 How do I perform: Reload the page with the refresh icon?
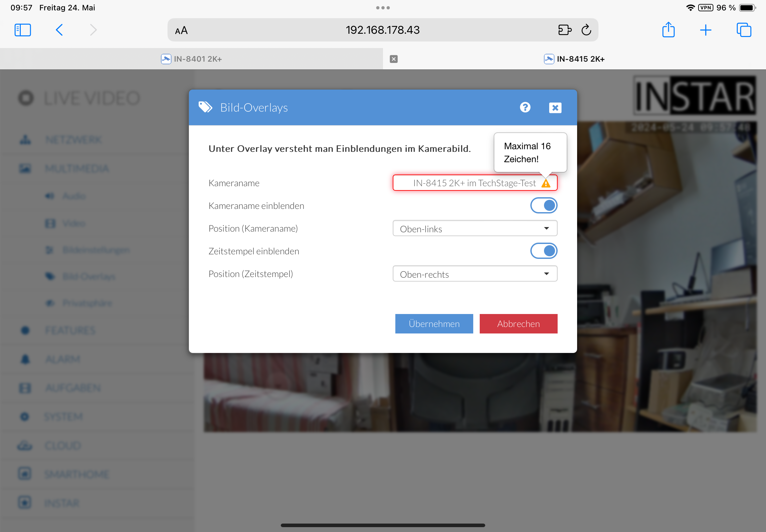pyautogui.click(x=586, y=30)
